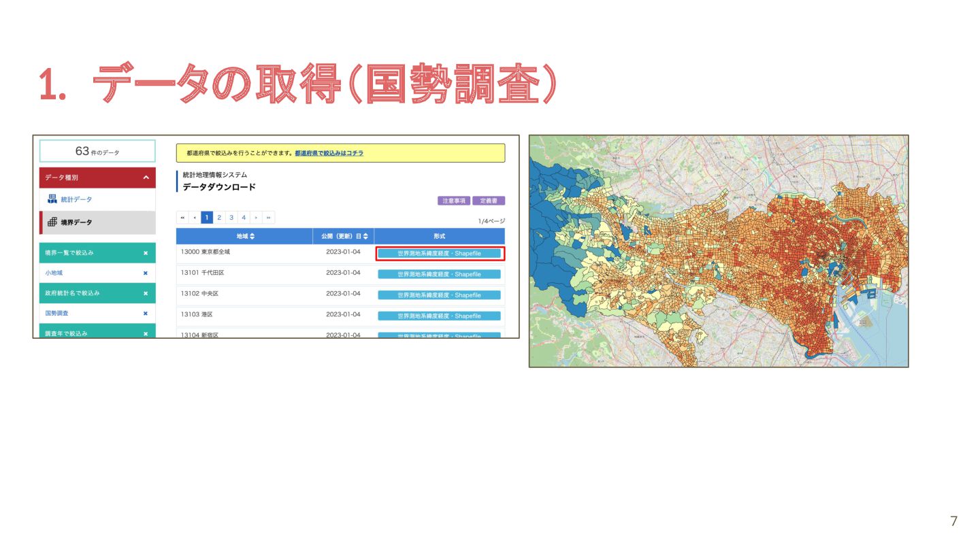Select page 3 in pagination
Image resolution: width=980 pixels, height=551 pixels.
[x=231, y=218]
